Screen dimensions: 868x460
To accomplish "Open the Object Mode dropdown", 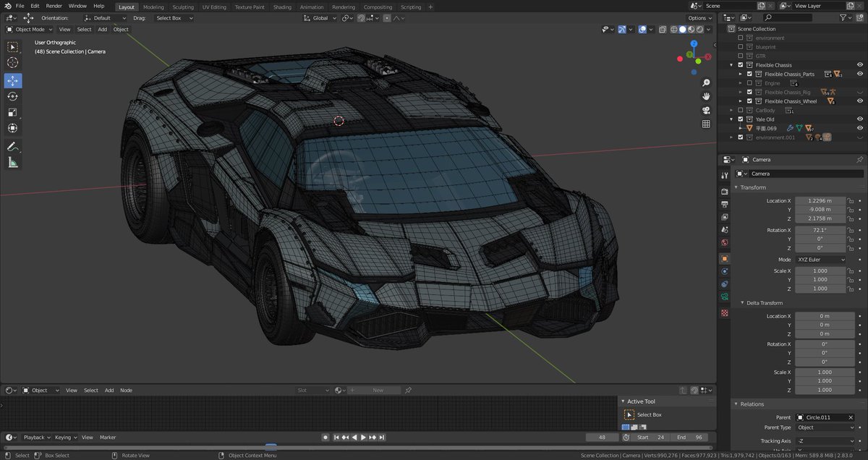I will click(x=30, y=30).
